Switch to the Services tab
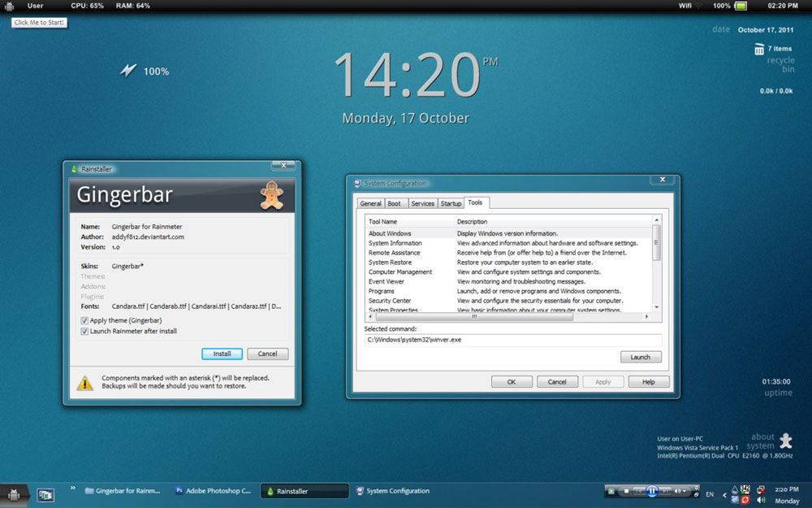Screen dimensions: 812x508 tap(422, 203)
